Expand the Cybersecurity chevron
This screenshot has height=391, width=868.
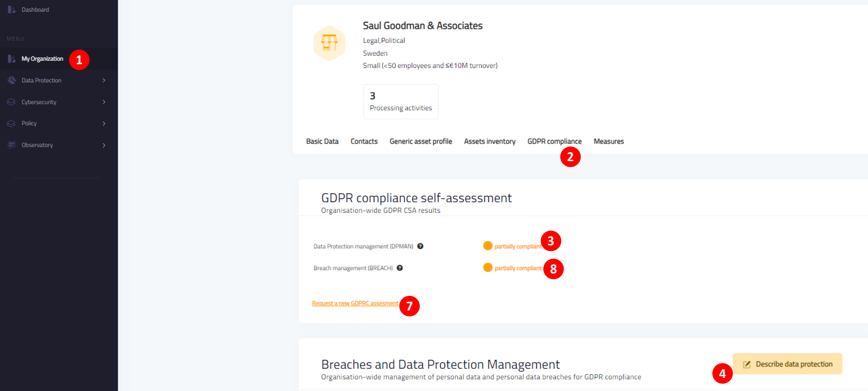104,102
